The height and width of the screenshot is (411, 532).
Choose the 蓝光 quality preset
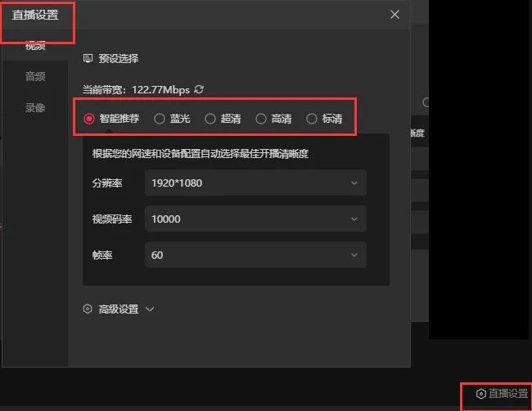click(160, 119)
